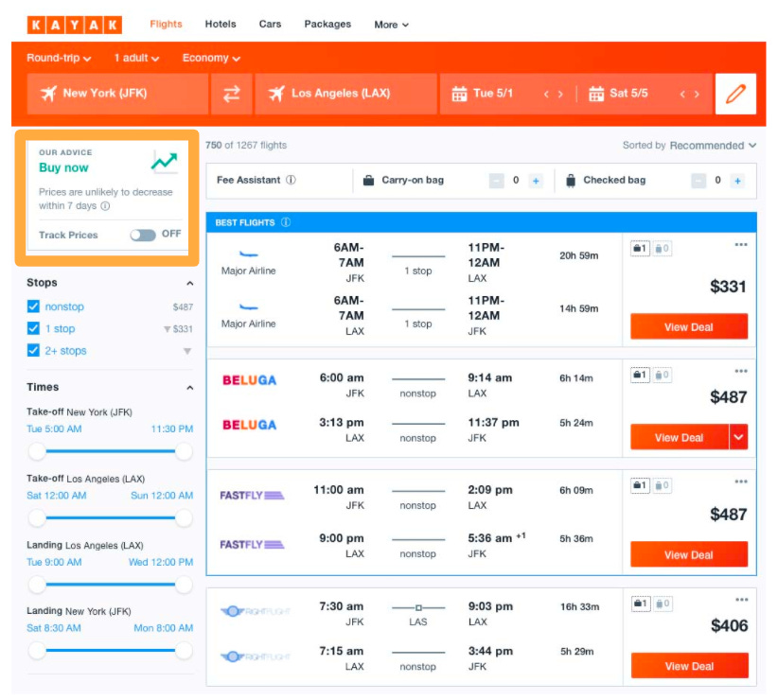Click carry-on bag icon on $331 flight
Viewport: 778px width, 700px height.
point(640,249)
